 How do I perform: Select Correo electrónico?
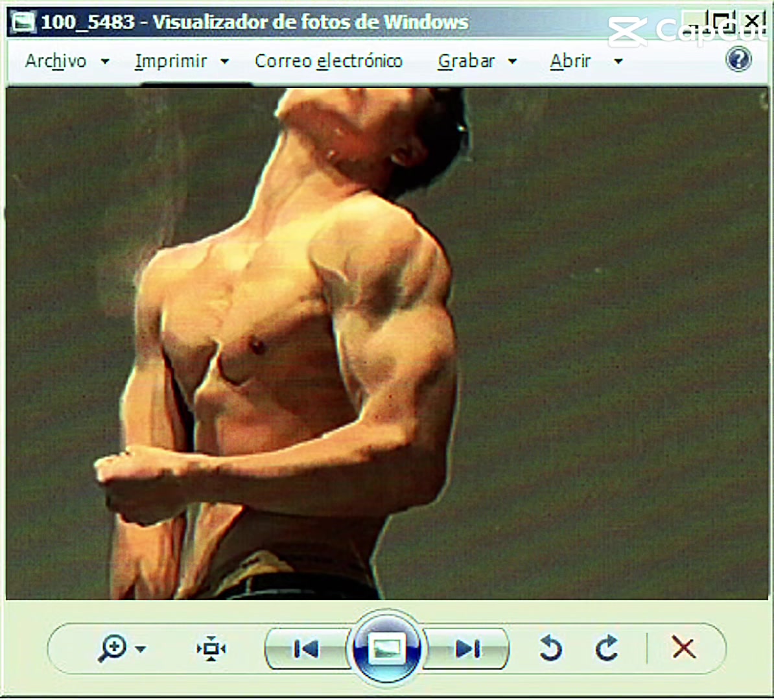point(329,61)
